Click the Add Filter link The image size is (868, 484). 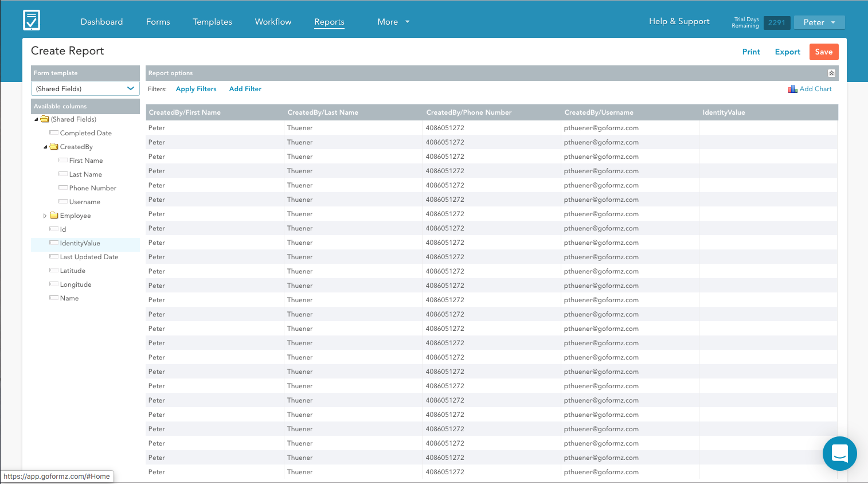(x=245, y=89)
